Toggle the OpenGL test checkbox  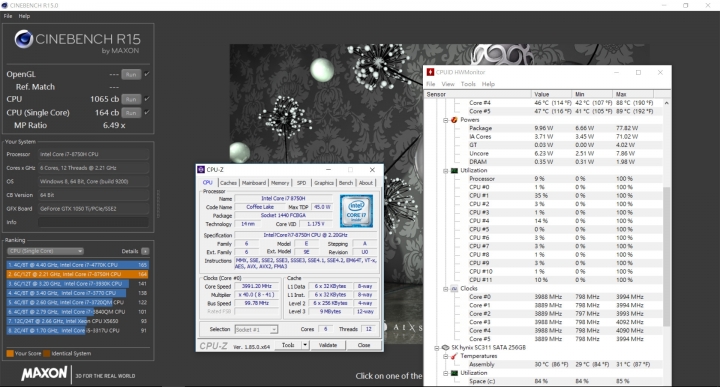click(147, 74)
